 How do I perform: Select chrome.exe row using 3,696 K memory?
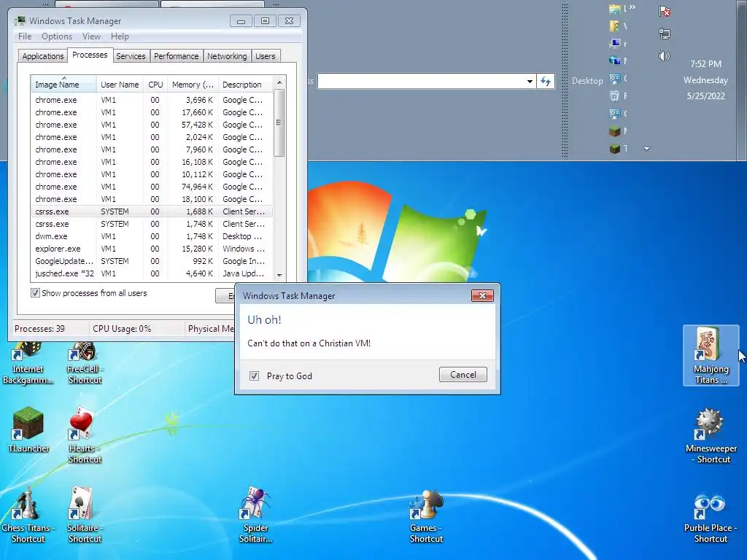[152, 100]
